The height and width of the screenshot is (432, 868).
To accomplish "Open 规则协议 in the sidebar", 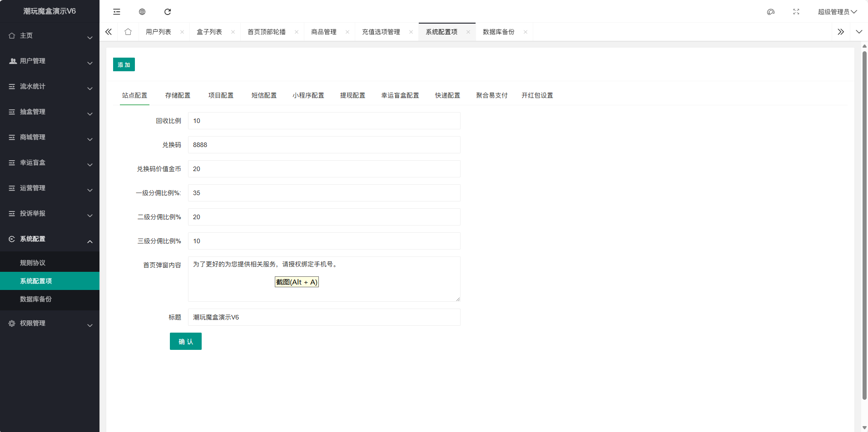I will (50, 263).
